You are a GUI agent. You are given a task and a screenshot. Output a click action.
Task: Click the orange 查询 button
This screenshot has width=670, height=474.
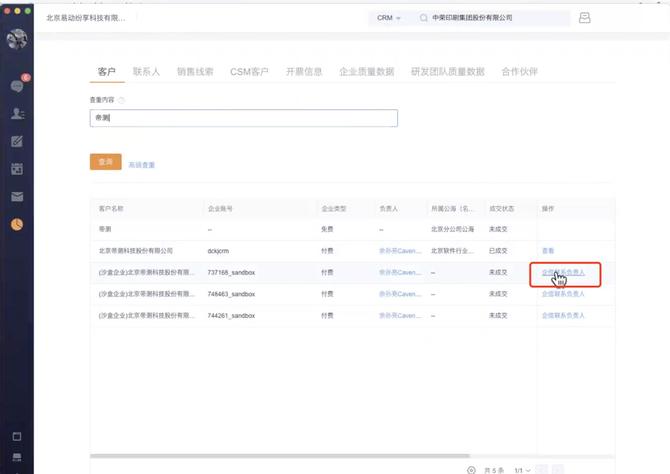tap(105, 162)
